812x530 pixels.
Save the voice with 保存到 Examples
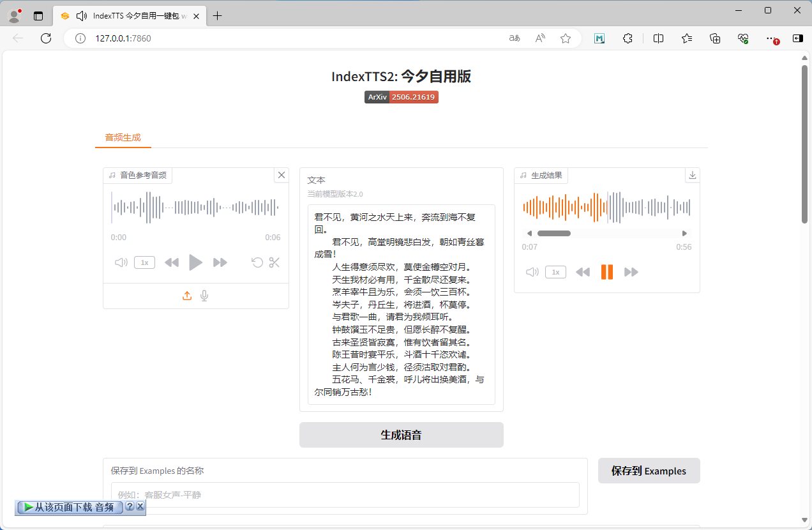pos(649,470)
